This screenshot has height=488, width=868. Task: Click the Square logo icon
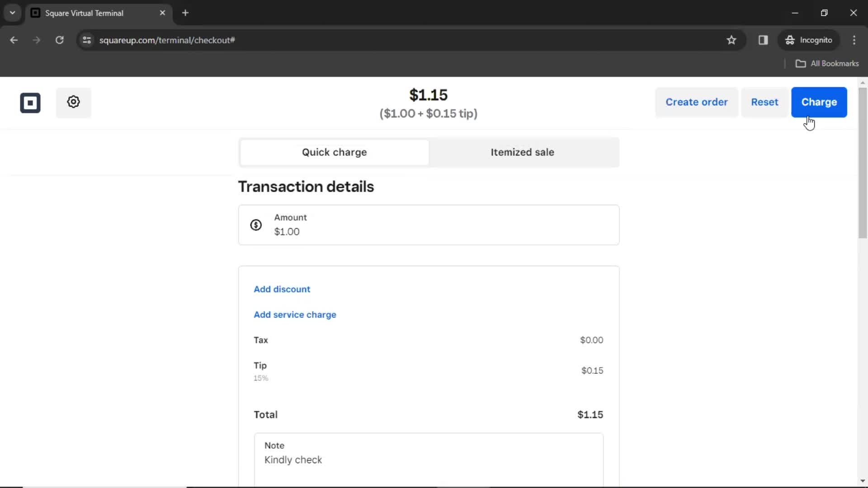pyautogui.click(x=30, y=101)
